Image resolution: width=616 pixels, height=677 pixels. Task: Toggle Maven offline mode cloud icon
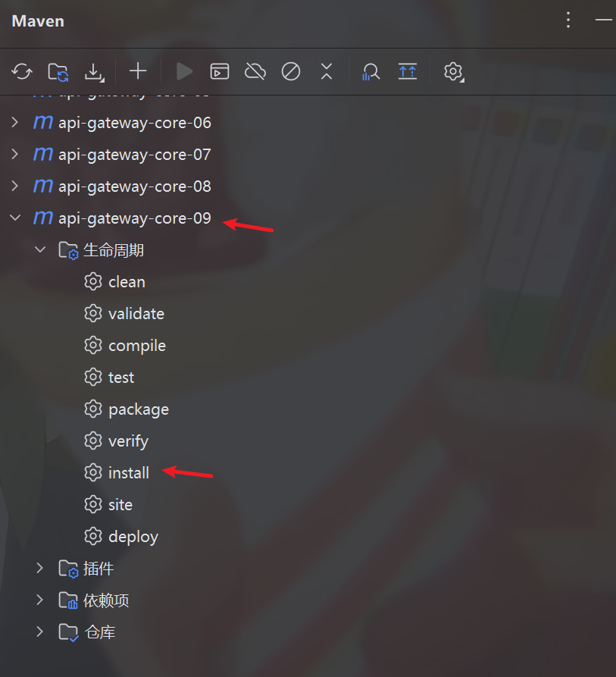[x=255, y=71]
